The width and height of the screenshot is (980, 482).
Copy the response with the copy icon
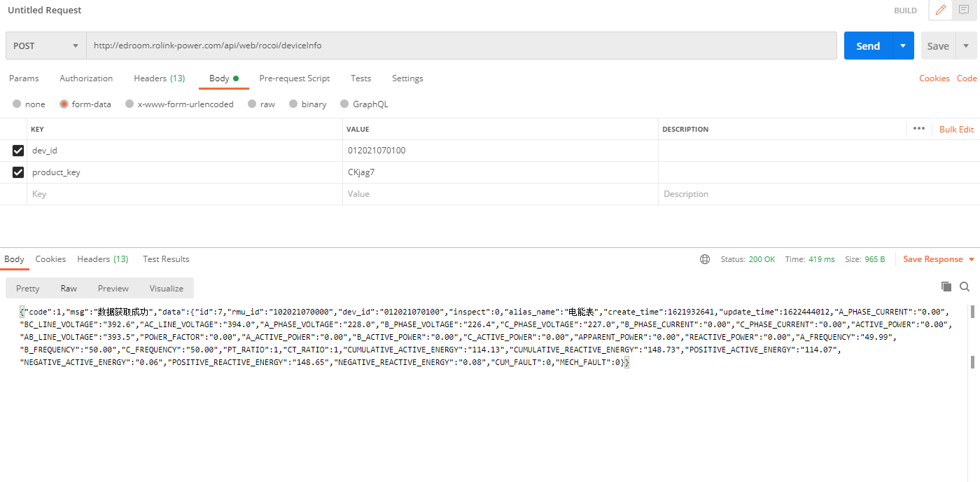946,287
